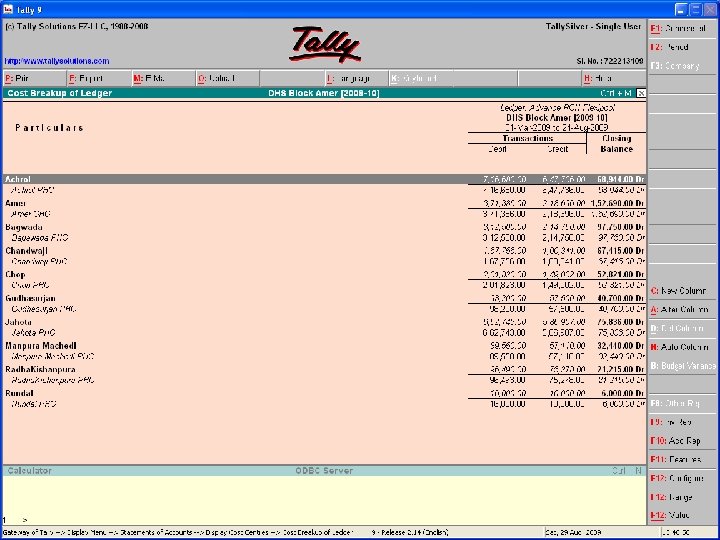Click the F12: Value button

point(682,515)
